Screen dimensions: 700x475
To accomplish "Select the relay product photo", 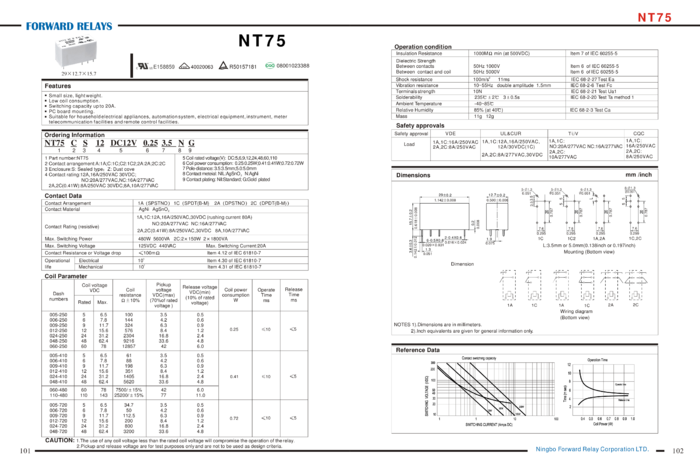I will click(76, 53).
